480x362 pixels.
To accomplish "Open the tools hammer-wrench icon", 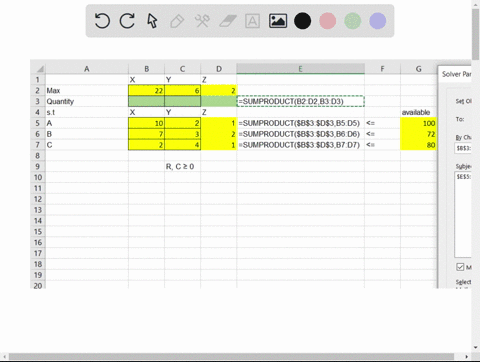I will point(202,21).
